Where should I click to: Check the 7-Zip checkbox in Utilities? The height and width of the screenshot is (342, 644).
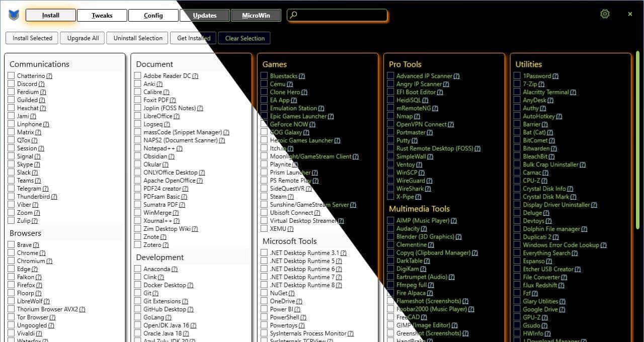517,84
